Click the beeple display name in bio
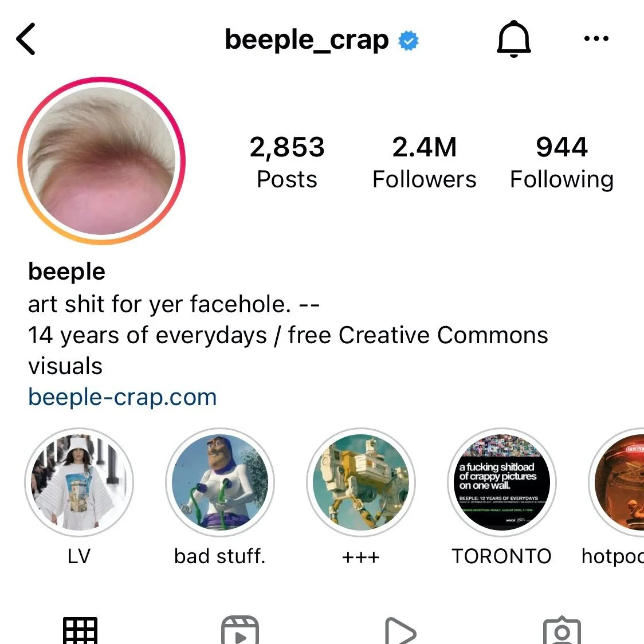The width and height of the screenshot is (644, 644). pyautogui.click(x=66, y=272)
